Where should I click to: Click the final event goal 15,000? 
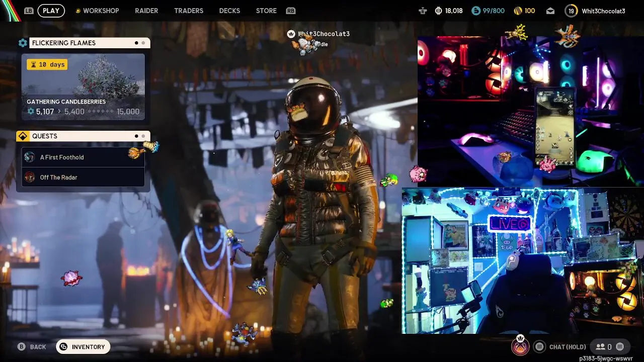coord(128,112)
